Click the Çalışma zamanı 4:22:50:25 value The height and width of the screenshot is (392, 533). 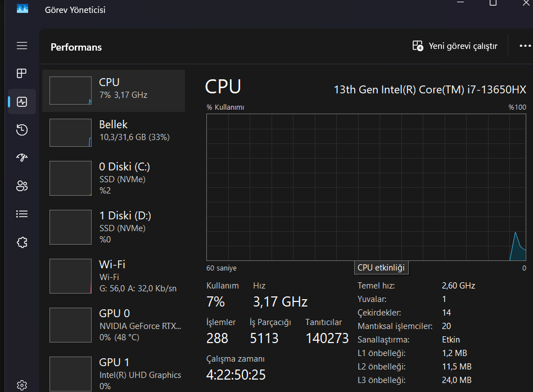(x=236, y=375)
